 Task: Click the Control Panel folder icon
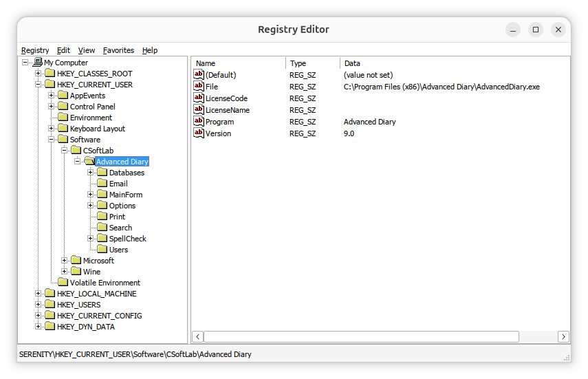[63, 106]
